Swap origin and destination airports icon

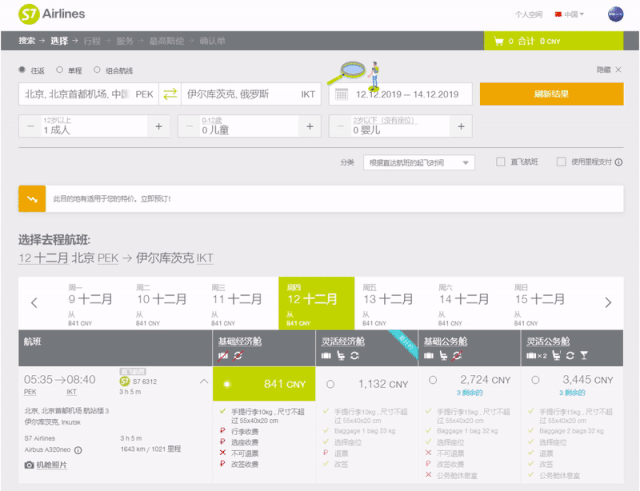tap(169, 94)
